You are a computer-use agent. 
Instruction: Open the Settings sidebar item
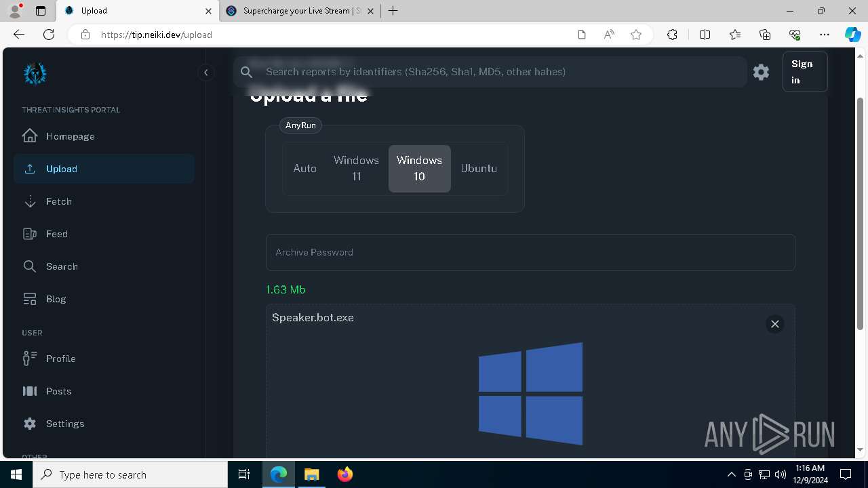tap(104, 424)
